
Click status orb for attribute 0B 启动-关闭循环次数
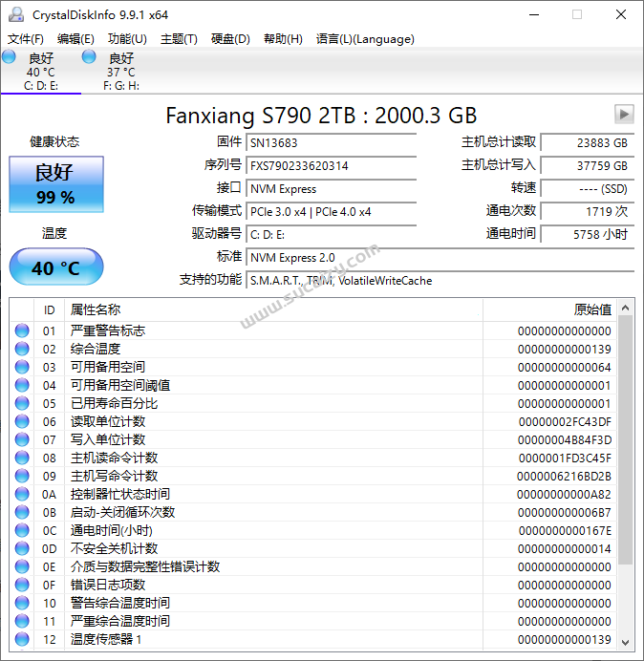(22, 512)
